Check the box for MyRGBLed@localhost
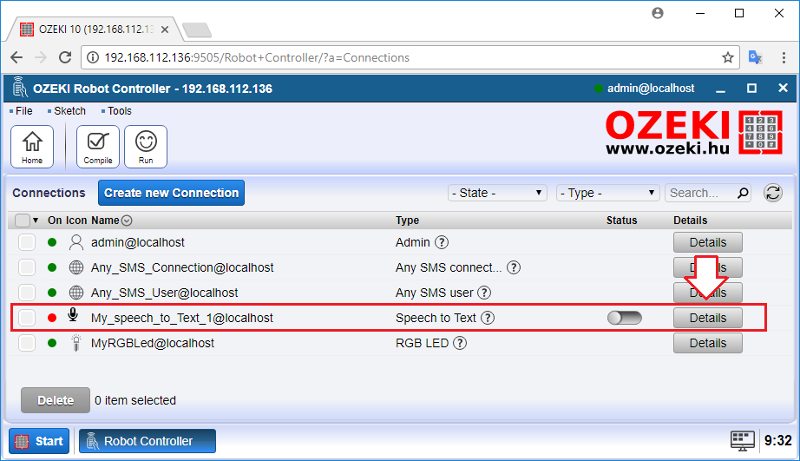Viewport: 800px width, 461px height. pyautogui.click(x=27, y=343)
